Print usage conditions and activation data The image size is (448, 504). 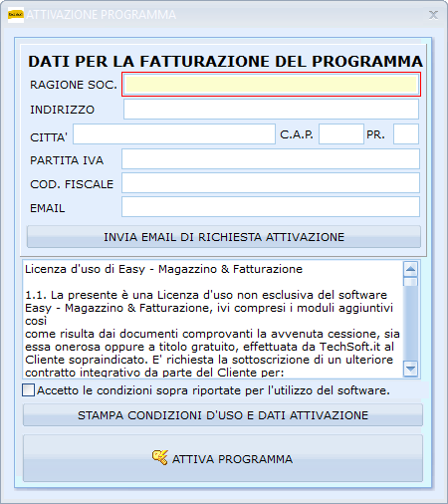coord(223,415)
